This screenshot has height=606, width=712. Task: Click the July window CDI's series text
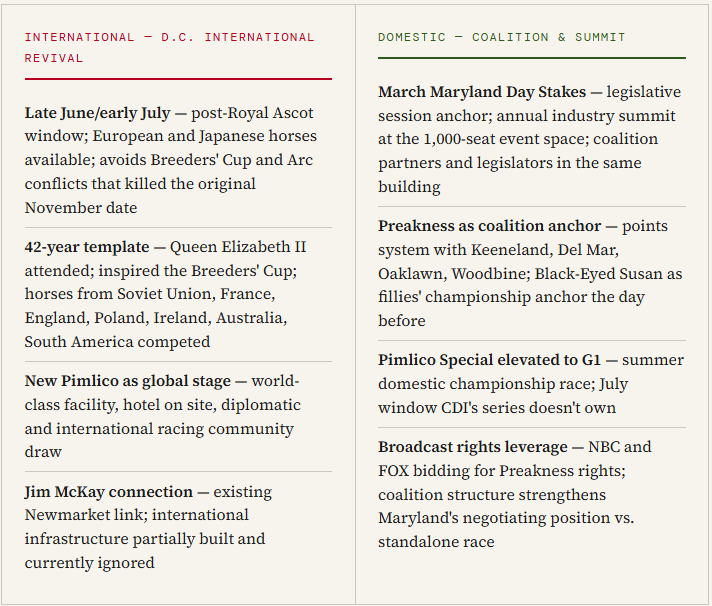point(503,396)
